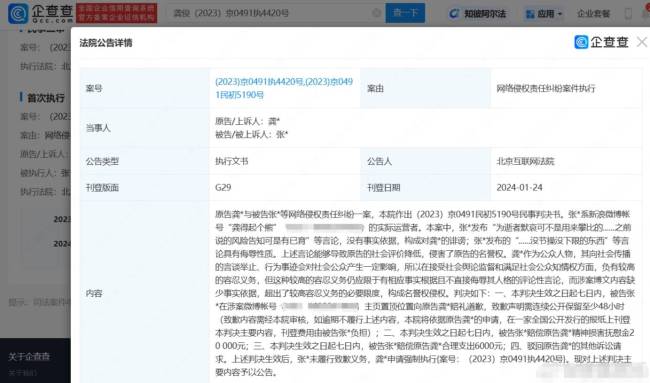
Task: Select the 法院公告详情 dialog title
Action: click(106, 43)
